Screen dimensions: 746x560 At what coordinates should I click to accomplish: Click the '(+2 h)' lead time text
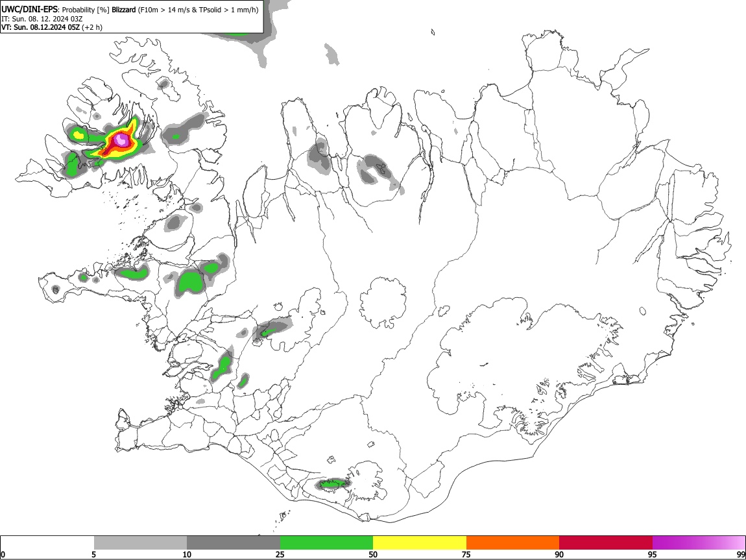coord(92,27)
